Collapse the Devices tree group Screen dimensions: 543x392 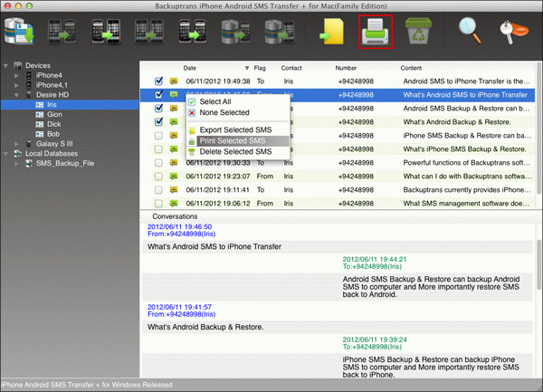(x=6, y=65)
